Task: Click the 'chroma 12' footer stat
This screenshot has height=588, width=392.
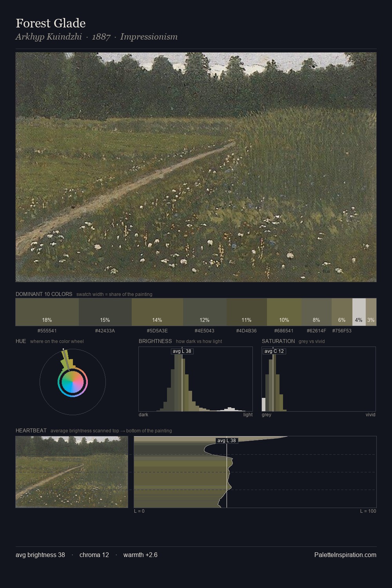Action: tap(94, 555)
